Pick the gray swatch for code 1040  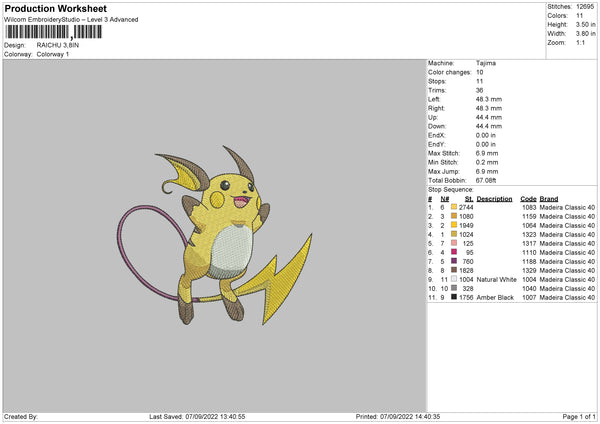(x=454, y=288)
